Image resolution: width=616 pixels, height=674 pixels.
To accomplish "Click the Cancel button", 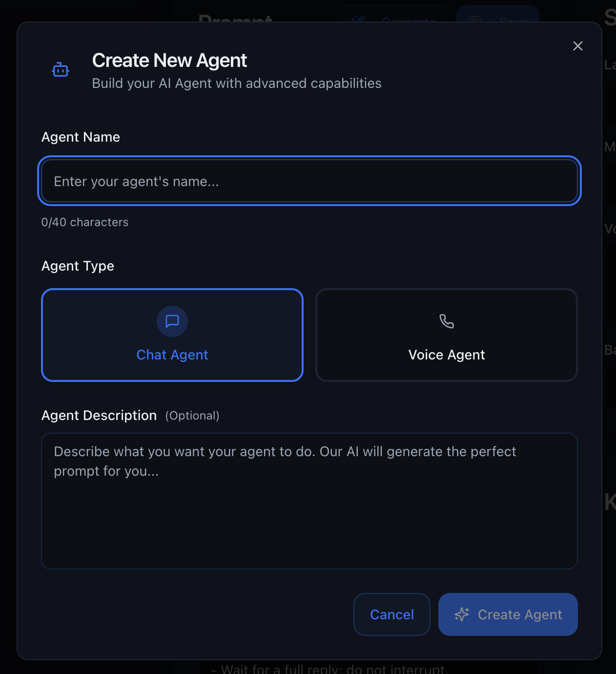I will coord(391,614).
